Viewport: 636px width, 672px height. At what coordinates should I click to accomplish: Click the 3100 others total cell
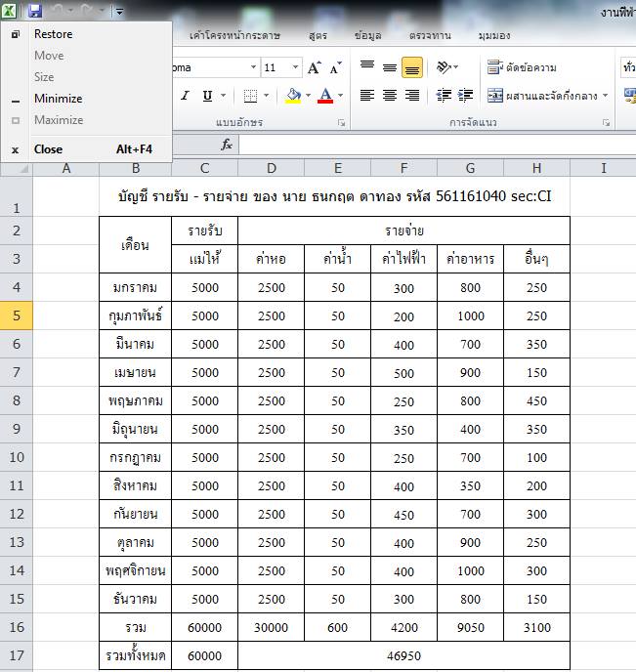pyautogui.click(x=536, y=627)
